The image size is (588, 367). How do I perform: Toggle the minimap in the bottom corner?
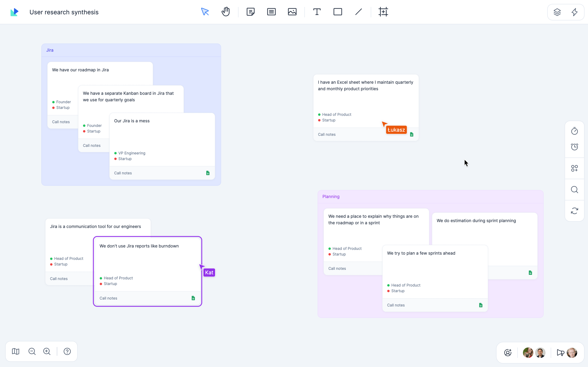[x=16, y=351]
